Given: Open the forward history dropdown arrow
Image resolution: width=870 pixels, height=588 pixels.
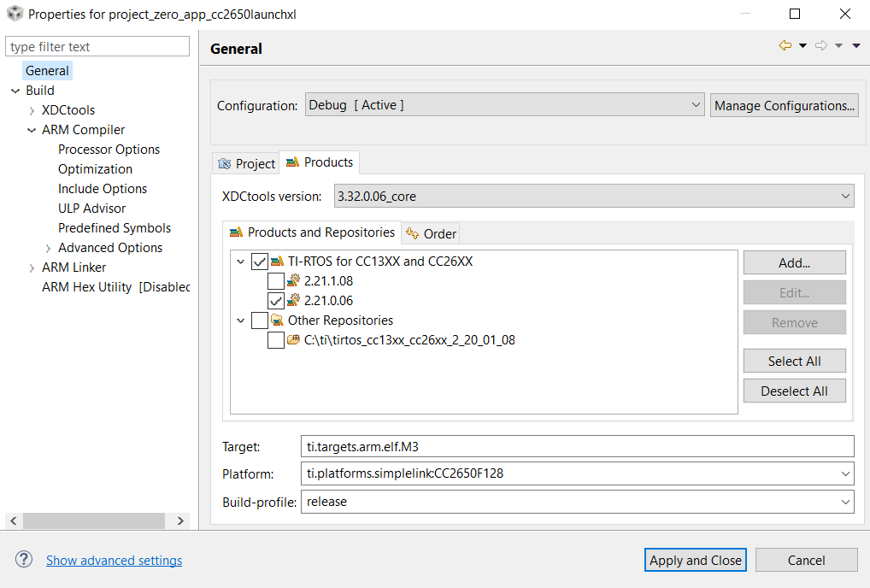Looking at the screenshot, I should point(839,46).
